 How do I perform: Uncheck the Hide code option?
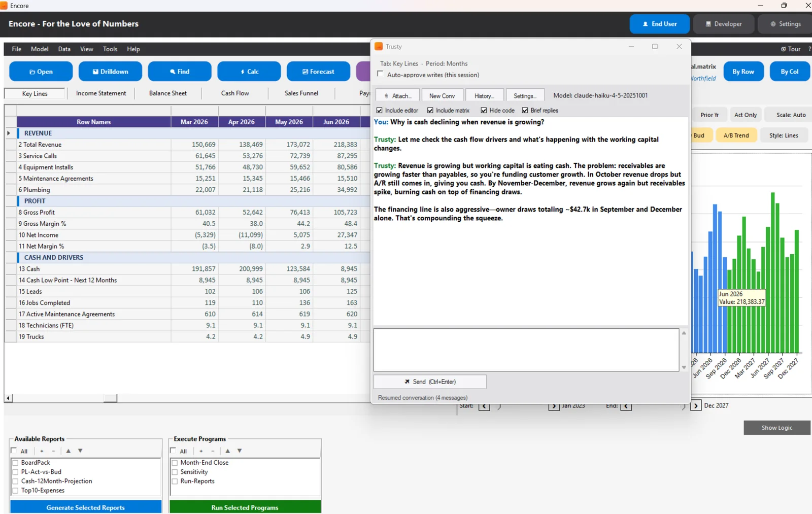(484, 110)
